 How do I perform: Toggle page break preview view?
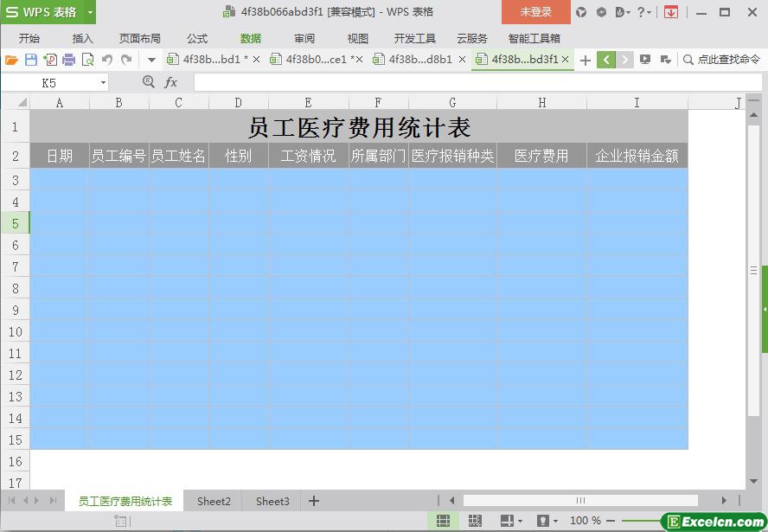pos(475,521)
